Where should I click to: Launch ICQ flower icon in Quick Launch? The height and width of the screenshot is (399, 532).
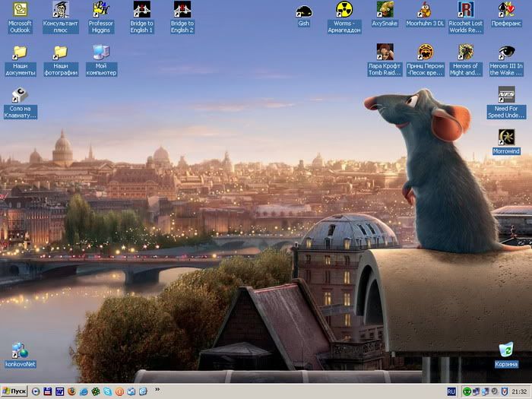[x=96, y=391]
